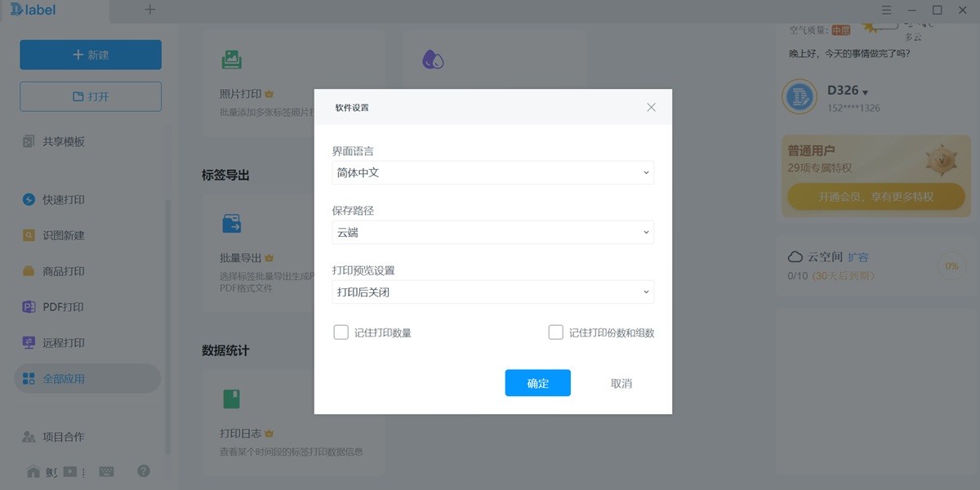Click the cloud storage progress circle showing 0%
This screenshot has width=980, height=490.
click(x=952, y=265)
